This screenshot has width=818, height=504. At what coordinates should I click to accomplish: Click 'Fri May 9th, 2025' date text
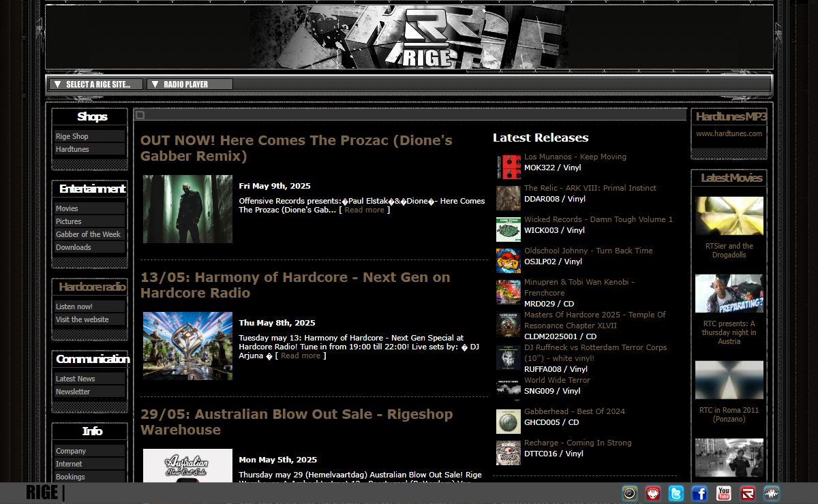[275, 186]
